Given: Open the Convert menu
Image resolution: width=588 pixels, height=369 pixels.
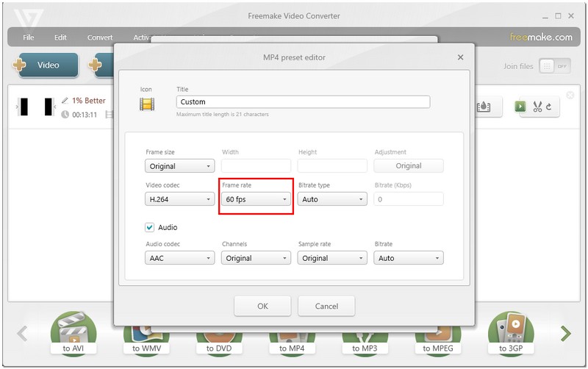Looking at the screenshot, I should pyautogui.click(x=100, y=37).
